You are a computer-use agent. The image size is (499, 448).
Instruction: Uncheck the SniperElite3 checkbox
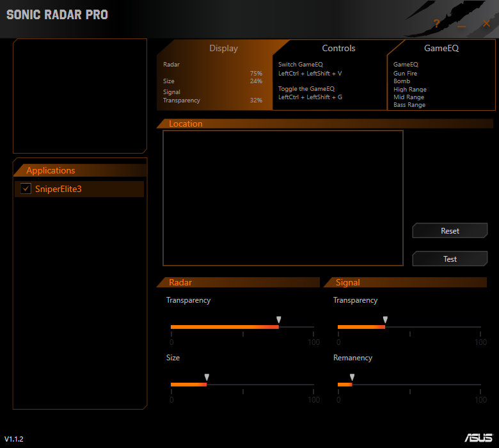click(26, 189)
